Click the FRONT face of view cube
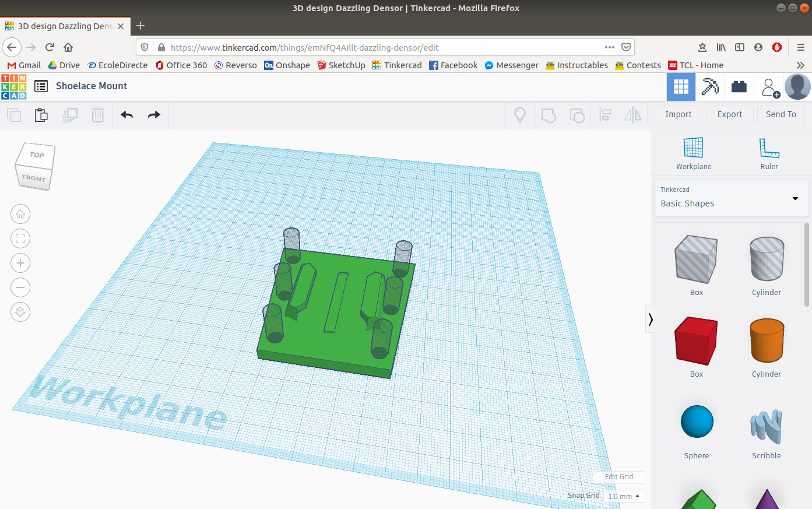The image size is (812, 509). 33,178
